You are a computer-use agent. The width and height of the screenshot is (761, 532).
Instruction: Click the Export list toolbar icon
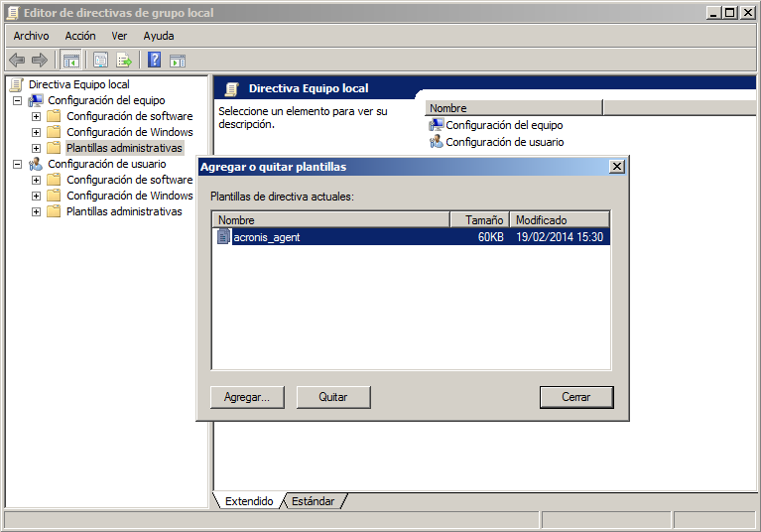point(124,60)
